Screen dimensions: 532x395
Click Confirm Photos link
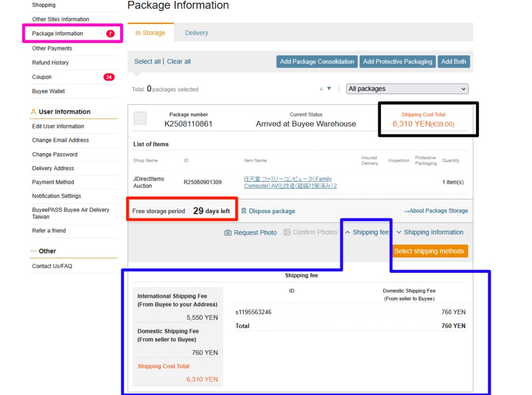tap(315, 232)
